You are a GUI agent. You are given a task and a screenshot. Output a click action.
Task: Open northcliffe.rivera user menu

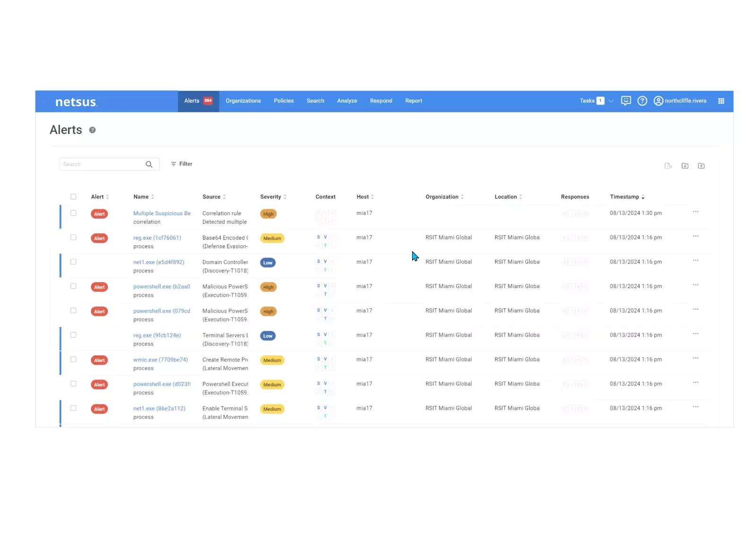(680, 101)
